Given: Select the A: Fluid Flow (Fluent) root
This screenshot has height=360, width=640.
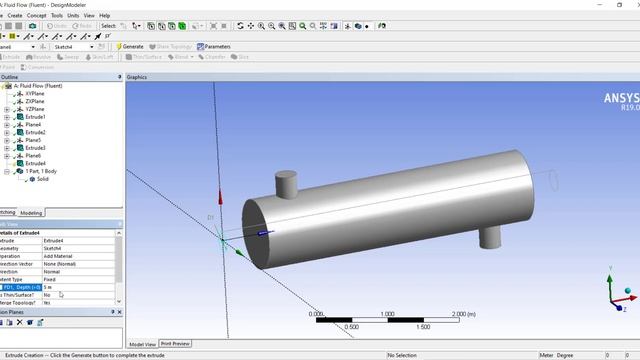Looking at the screenshot, I should point(38,86).
